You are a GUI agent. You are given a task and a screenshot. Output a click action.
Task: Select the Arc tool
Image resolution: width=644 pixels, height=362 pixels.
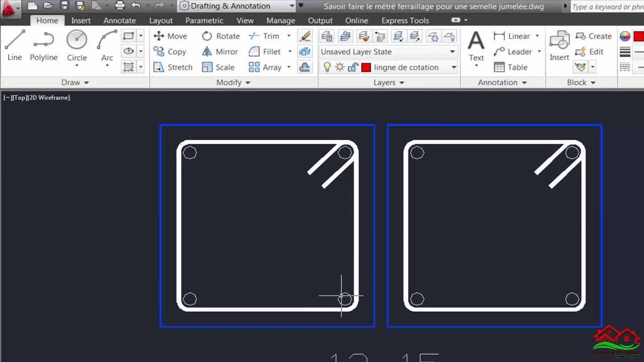(x=107, y=46)
